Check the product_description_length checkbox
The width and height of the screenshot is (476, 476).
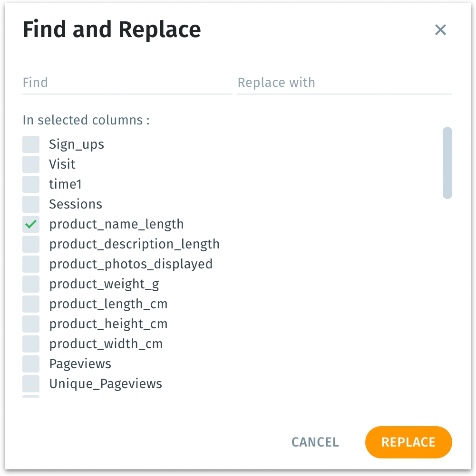pos(31,244)
